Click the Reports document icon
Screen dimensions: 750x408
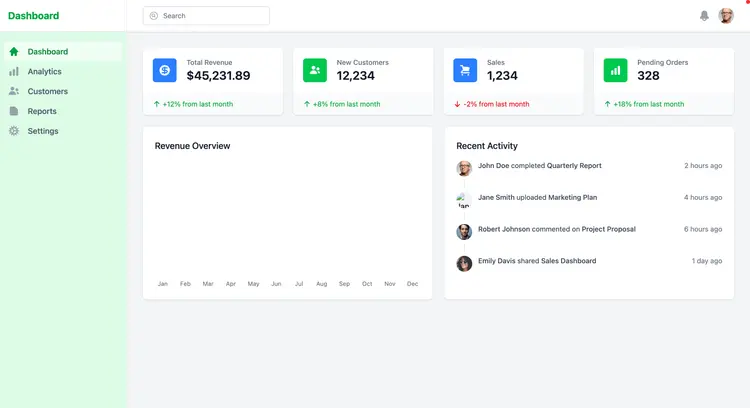click(x=14, y=111)
